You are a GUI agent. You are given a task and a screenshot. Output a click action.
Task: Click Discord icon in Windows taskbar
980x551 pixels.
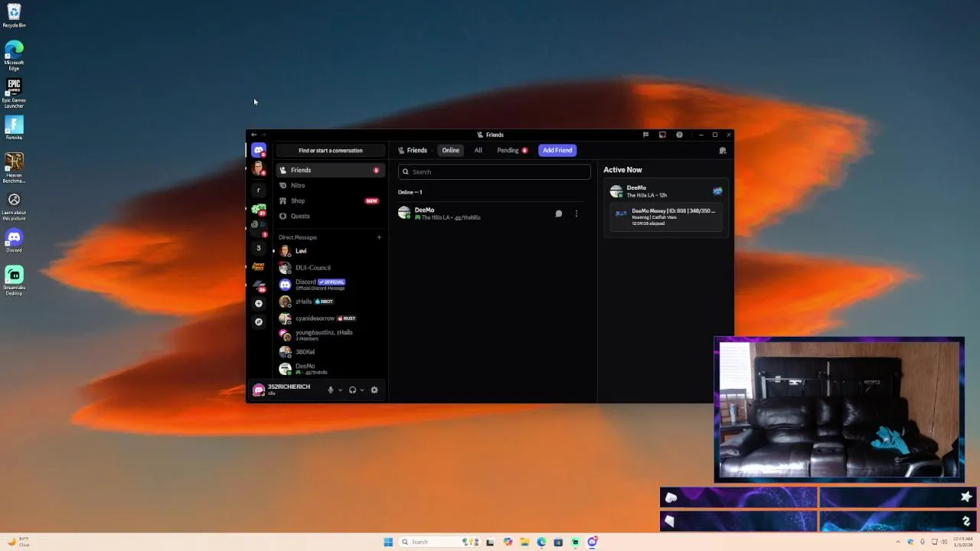coord(592,542)
